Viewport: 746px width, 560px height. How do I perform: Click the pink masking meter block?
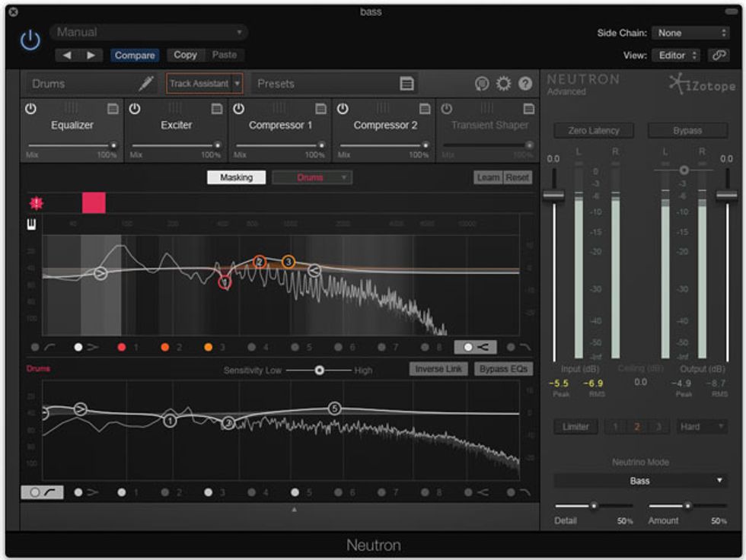coord(94,203)
